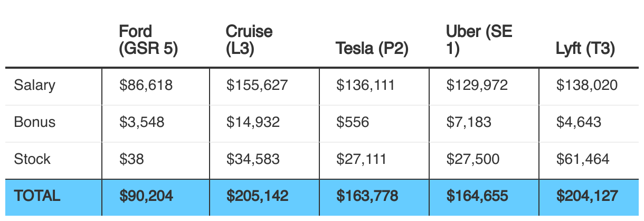Click Ford's stock value $38
Viewport: 644px width, 221px height.
point(131,159)
